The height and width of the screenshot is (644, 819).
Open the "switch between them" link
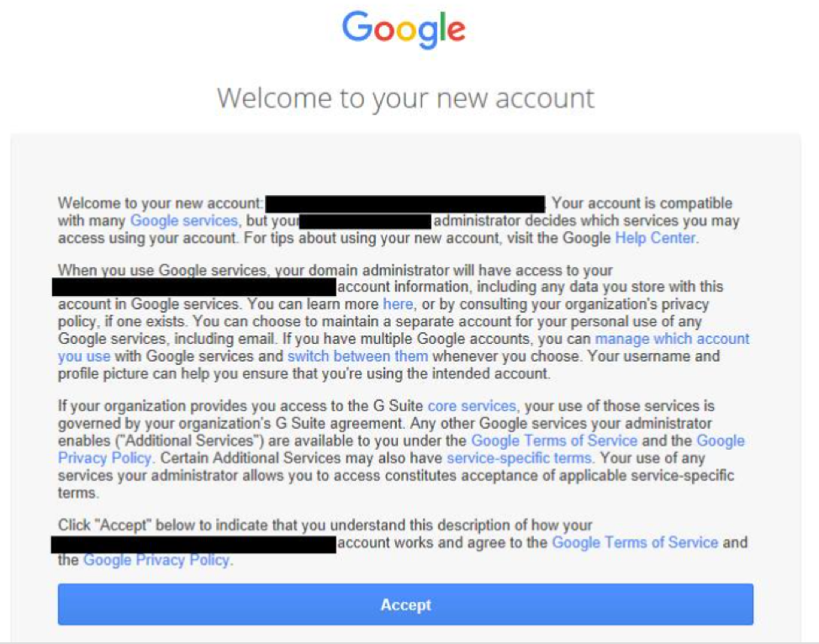click(x=358, y=356)
